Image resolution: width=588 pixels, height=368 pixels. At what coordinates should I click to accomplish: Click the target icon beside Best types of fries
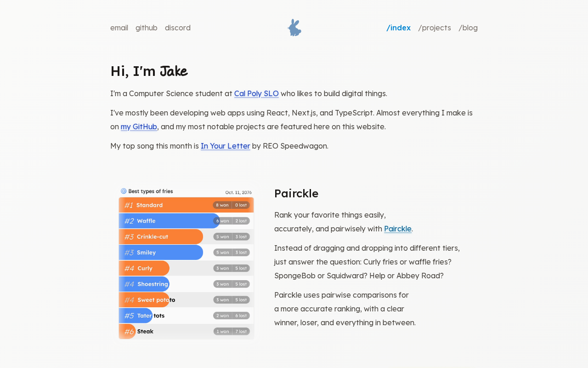click(124, 191)
